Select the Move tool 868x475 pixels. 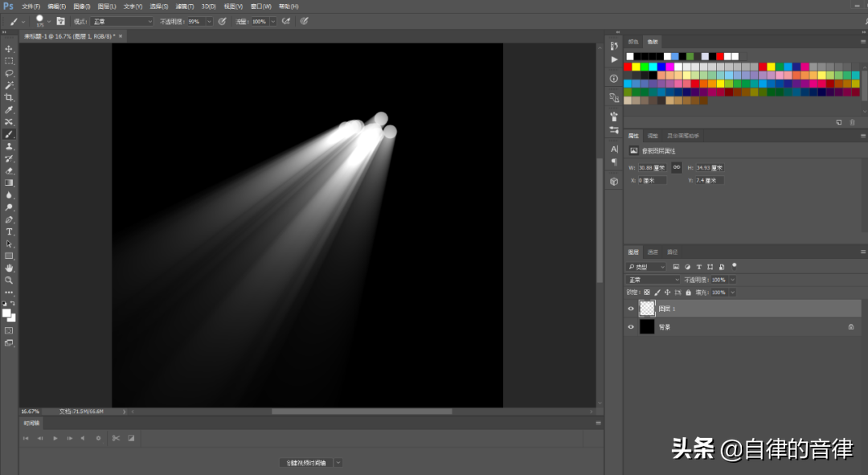click(9, 49)
